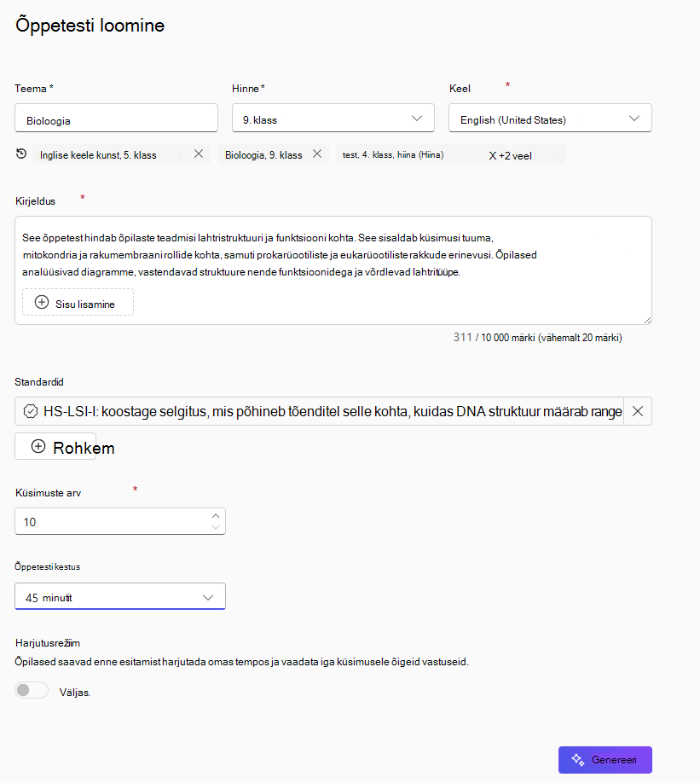
Task: Show the '+2 veel' recent items
Action: (516, 156)
